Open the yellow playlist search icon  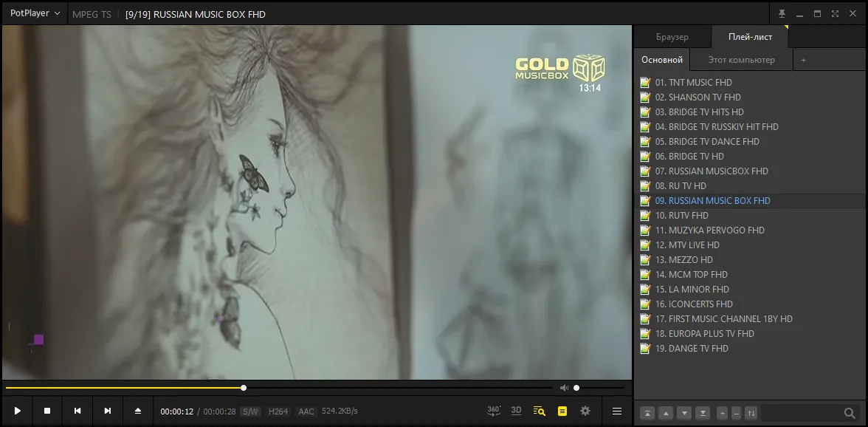tap(539, 411)
